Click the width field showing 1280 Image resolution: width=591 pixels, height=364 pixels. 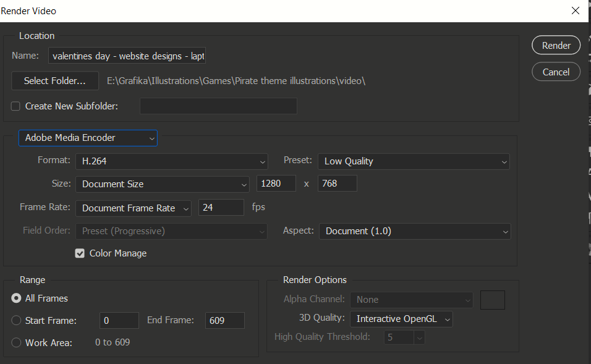coord(276,184)
